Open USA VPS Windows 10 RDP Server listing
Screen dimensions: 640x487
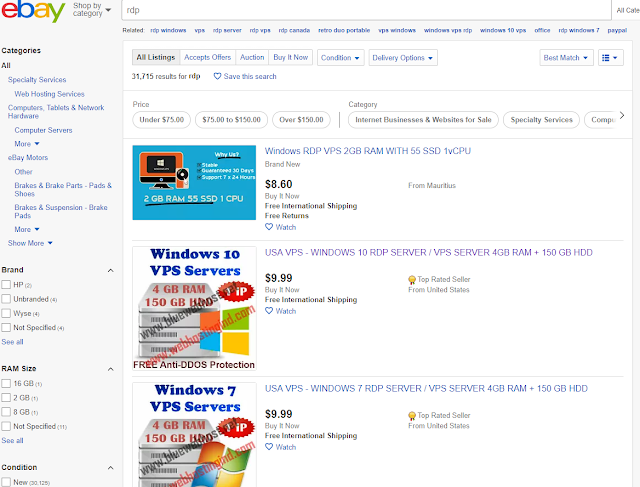coord(429,252)
